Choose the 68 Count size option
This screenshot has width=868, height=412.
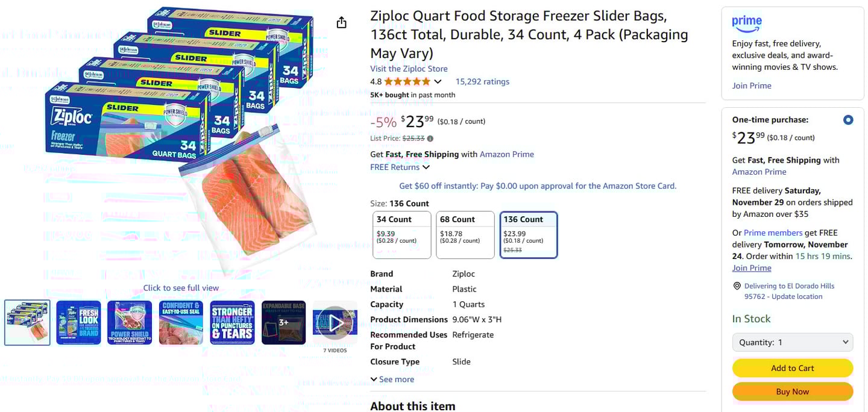465,234
